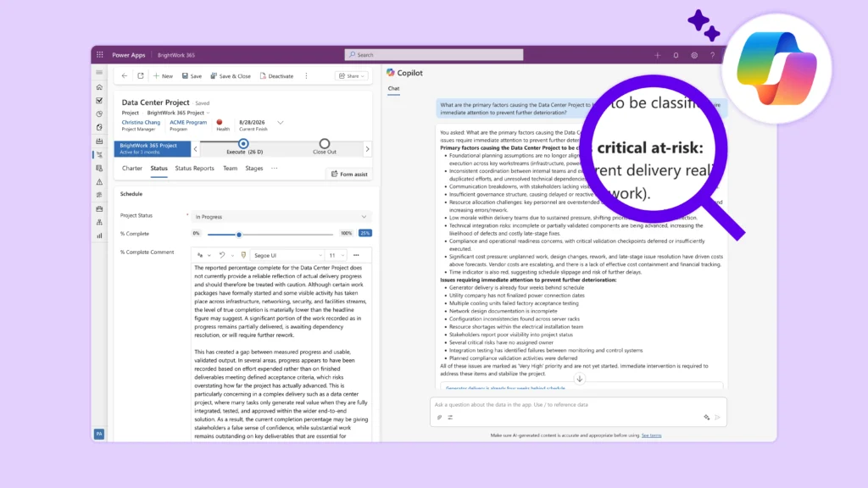Viewport: 868px width, 488px height.
Task: Go back using the back arrow
Action: [125, 75]
